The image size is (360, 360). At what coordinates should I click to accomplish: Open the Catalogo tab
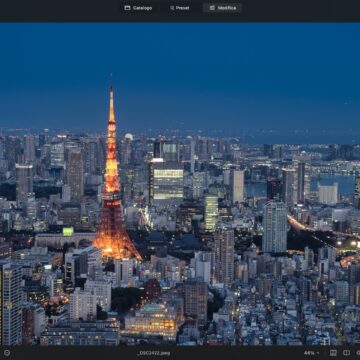(138, 8)
